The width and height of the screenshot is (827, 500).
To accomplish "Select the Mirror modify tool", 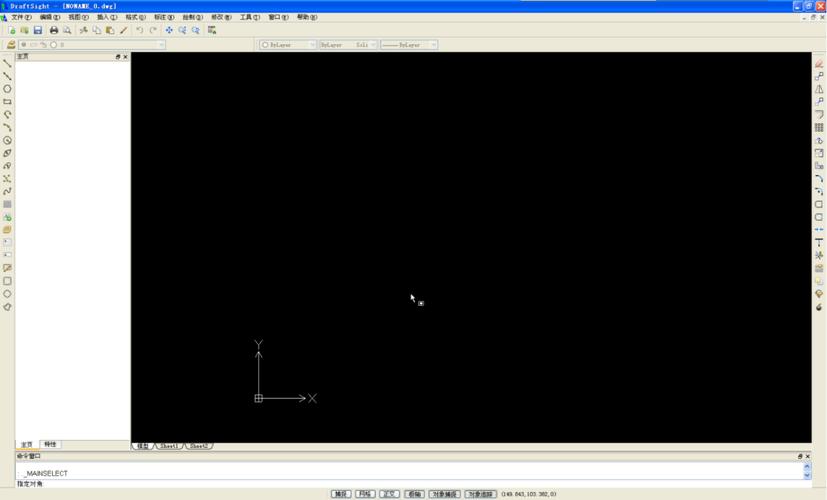I will [819, 89].
